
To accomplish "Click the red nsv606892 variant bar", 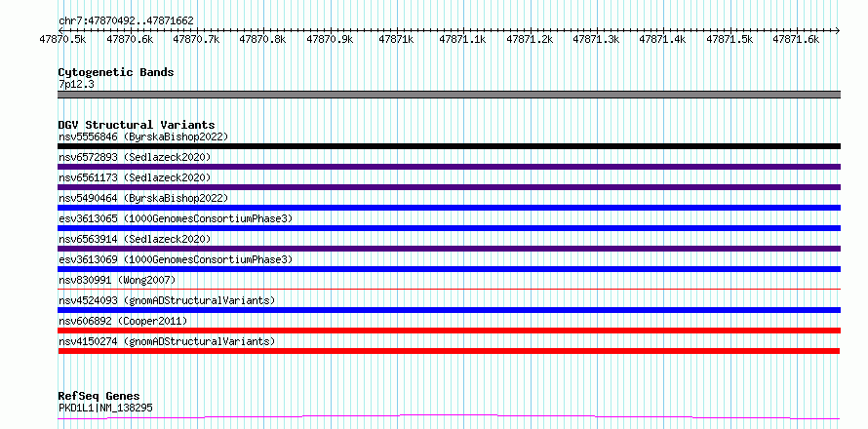I will tap(449, 331).
